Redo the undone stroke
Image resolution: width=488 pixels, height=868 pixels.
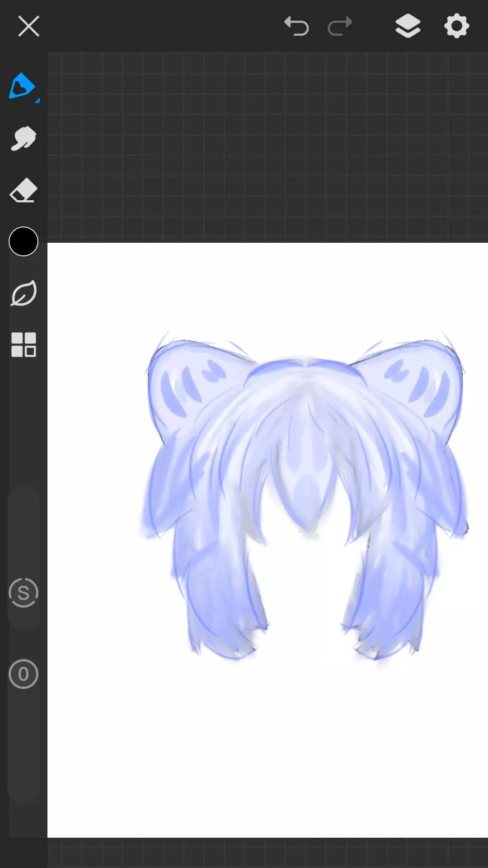coord(340,26)
